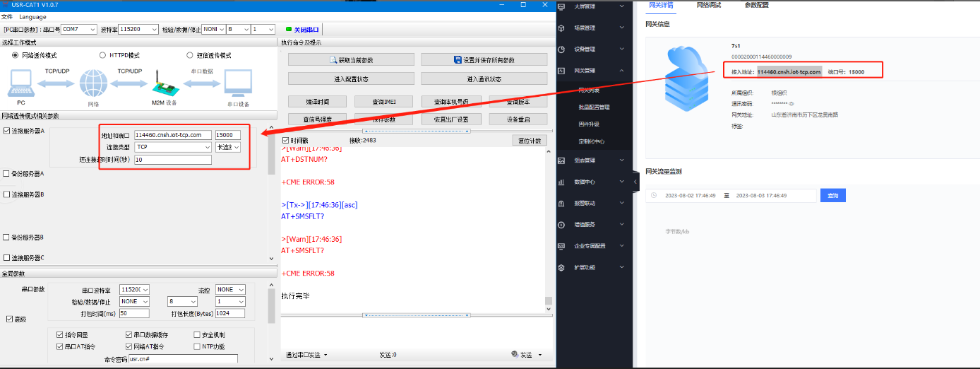Click the server address input field
Viewport: 980px width, 369px height.
tap(173, 135)
